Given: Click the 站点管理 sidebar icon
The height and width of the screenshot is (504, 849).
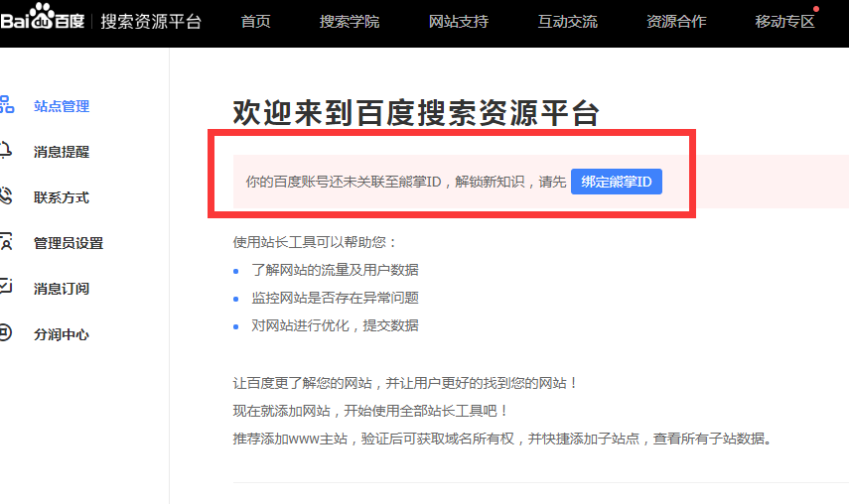Looking at the screenshot, I should [7, 104].
